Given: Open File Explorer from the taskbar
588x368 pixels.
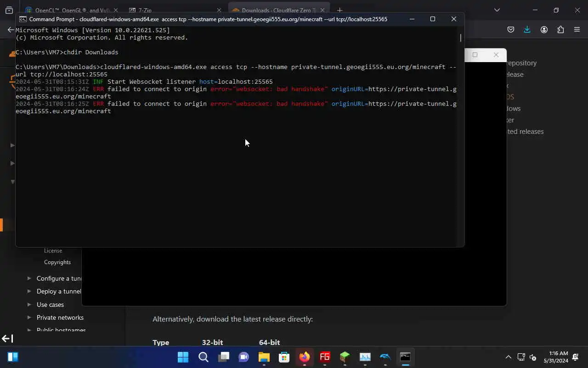Looking at the screenshot, I should (264, 357).
